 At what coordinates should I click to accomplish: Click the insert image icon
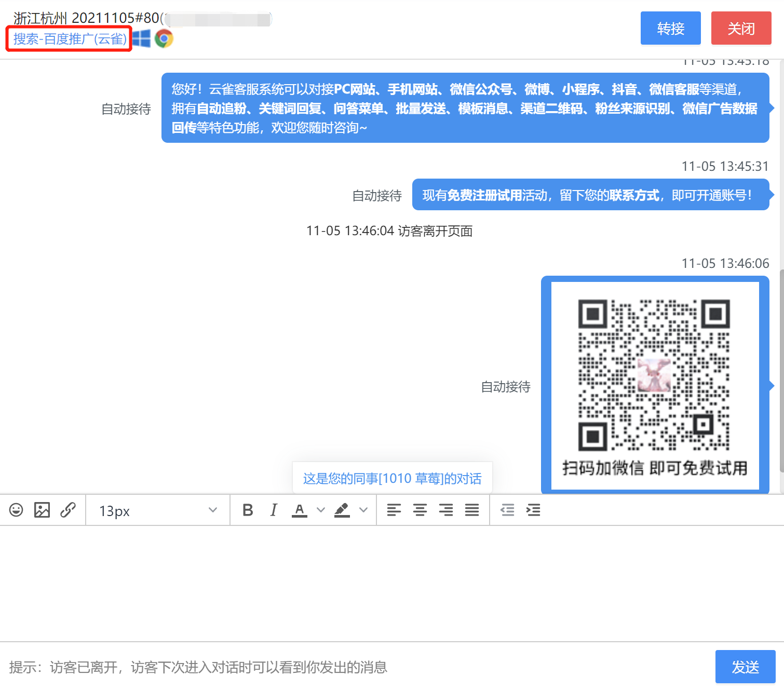click(x=43, y=510)
